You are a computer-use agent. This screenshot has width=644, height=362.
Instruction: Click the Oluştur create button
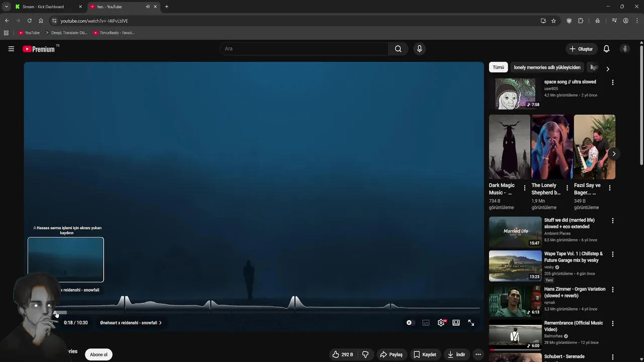click(581, 49)
